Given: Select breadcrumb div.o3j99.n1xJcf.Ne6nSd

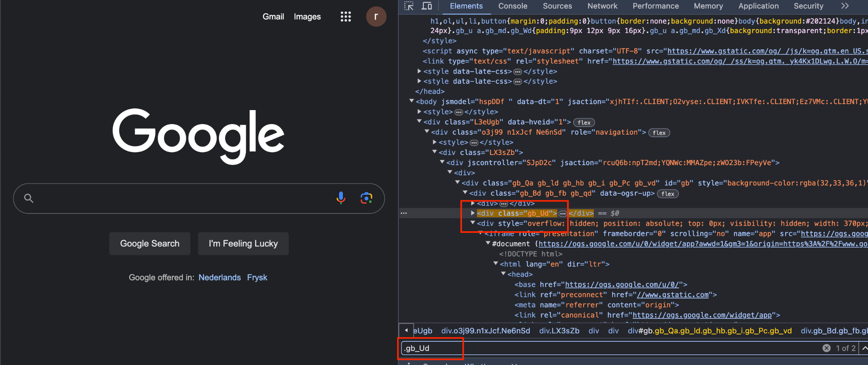Looking at the screenshot, I should (x=486, y=331).
